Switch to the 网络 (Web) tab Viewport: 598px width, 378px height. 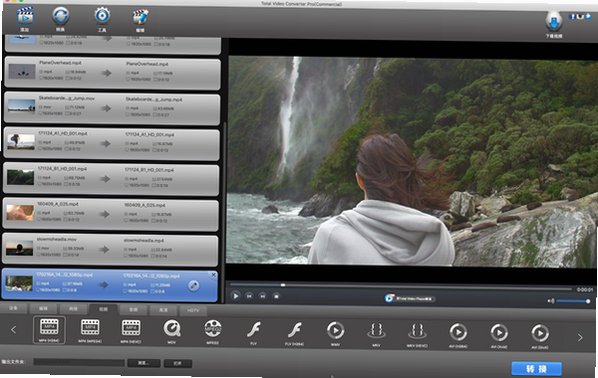point(73,309)
